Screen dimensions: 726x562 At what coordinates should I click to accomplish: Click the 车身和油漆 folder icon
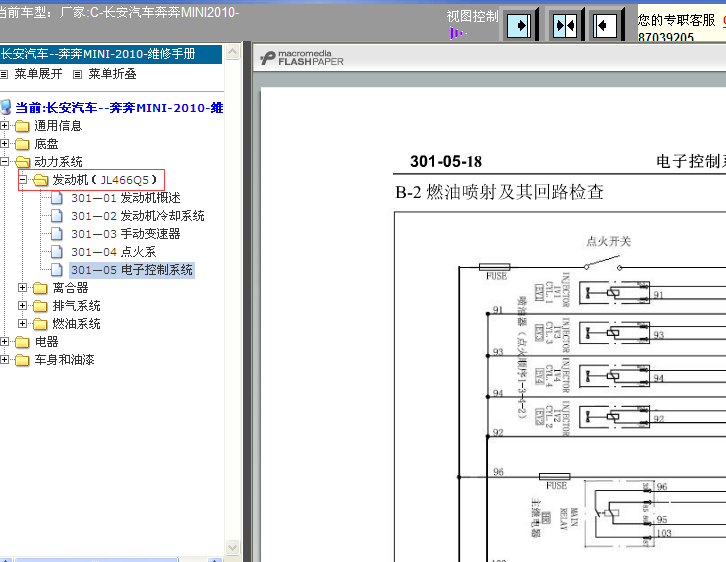click(22, 360)
